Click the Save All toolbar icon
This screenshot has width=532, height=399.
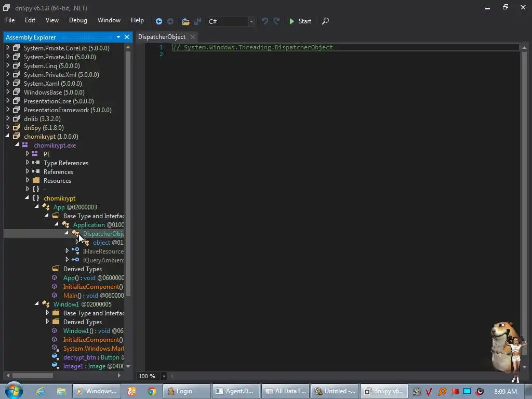[197, 21]
